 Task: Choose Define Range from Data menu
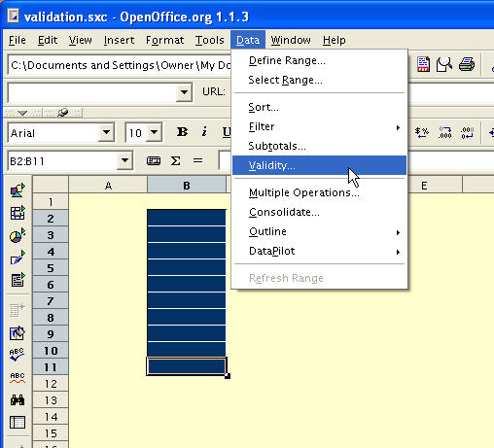point(319,60)
